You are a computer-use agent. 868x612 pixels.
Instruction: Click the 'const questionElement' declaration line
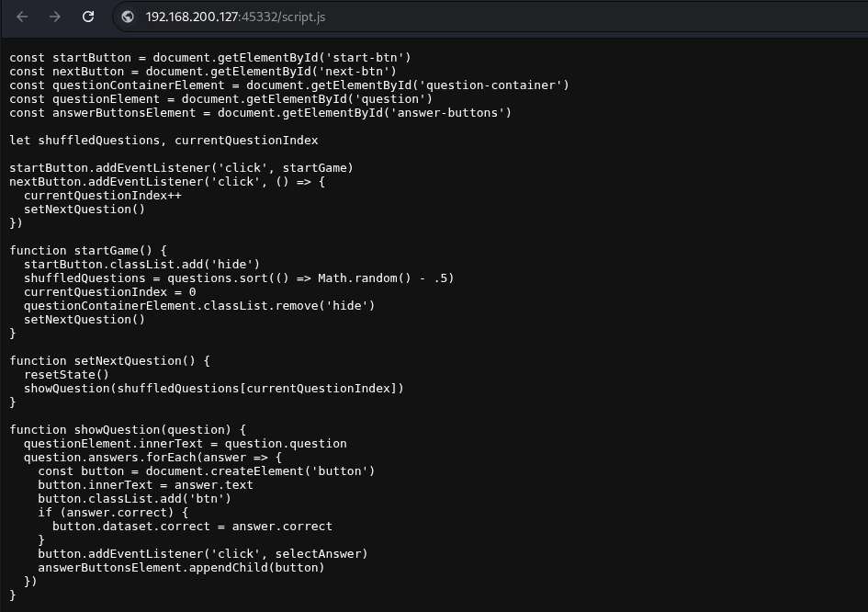pos(220,99)
